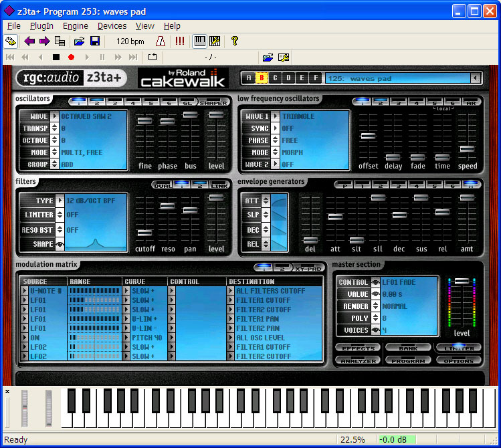The height and width of the screenshot is (448, 501).
Task: Click the LFO speed slider handle
Action: pyautogui.click(x=467, y=148)
